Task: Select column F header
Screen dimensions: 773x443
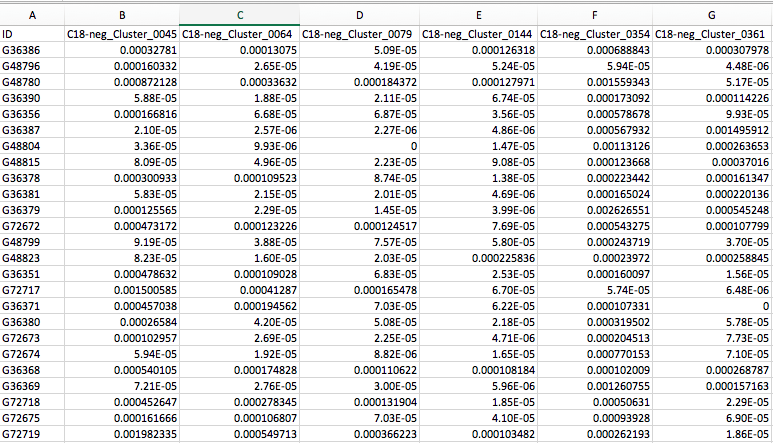Action: coord(595,15)
